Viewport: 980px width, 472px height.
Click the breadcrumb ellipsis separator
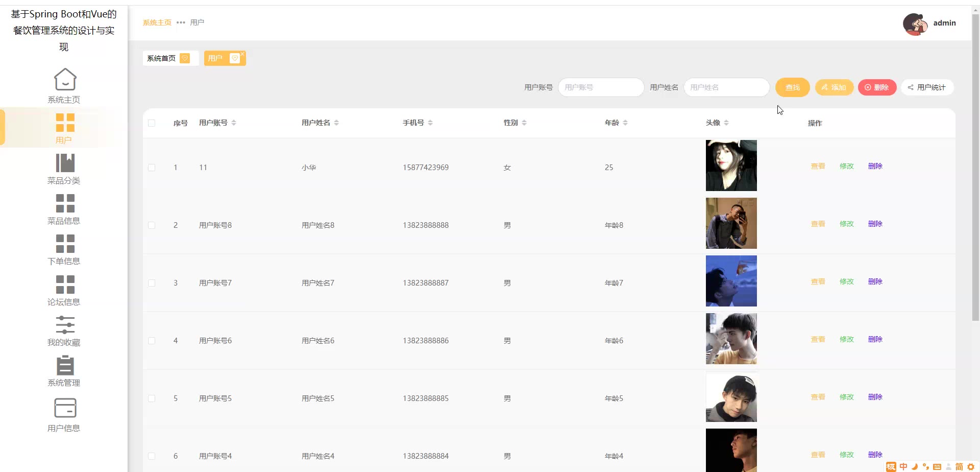pyautogui.click(x=181, y=22)
